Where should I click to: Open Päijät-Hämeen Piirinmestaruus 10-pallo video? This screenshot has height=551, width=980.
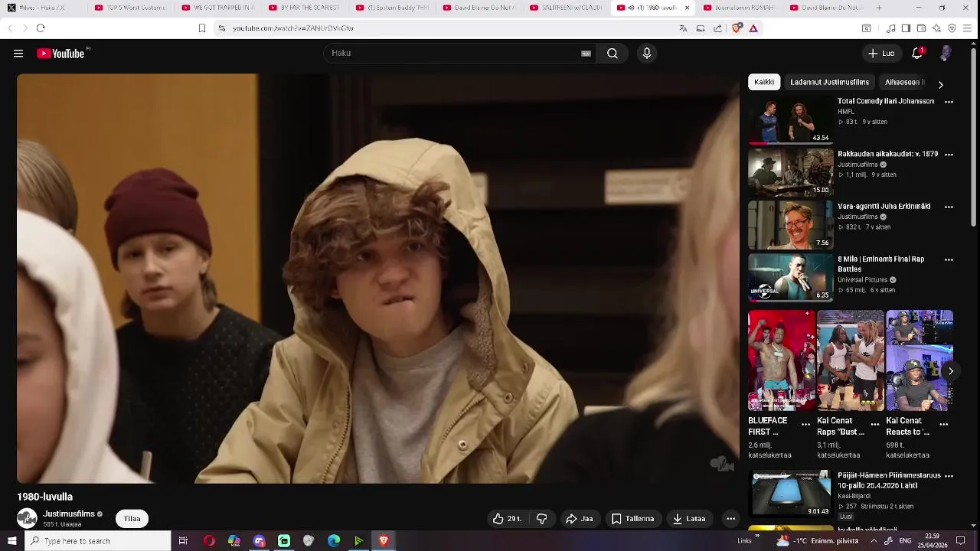click(x=791, y=494)
